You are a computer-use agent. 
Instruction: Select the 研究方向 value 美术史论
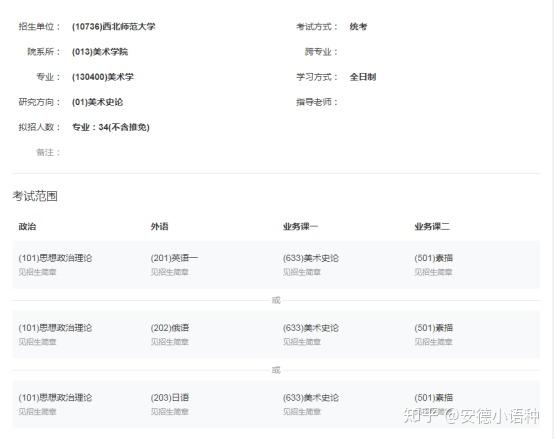pyautogui.click(x=97, y=102)
